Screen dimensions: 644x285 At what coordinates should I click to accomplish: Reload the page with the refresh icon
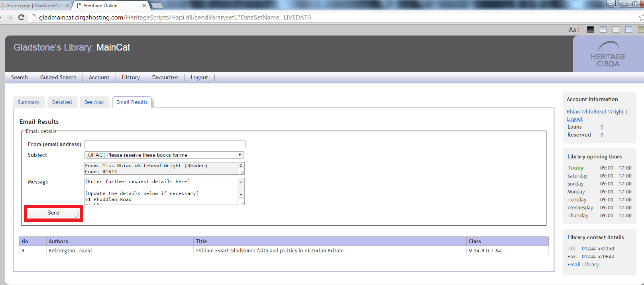click(x=22, y=18)
